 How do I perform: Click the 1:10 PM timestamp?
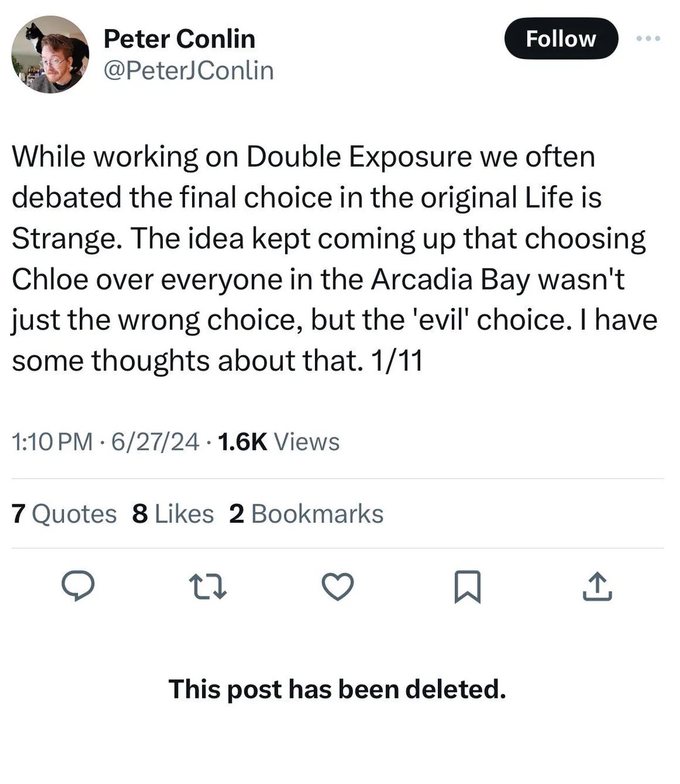coord(52,442)
